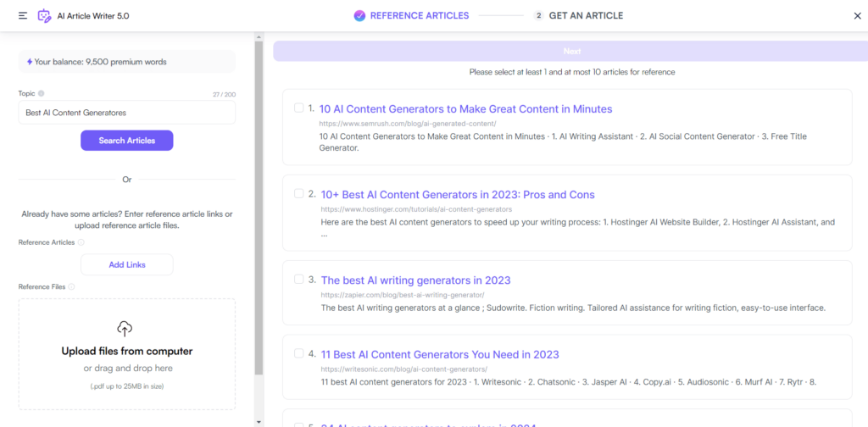This screenshot has width=868, height=427.
Task: Click the Next button
Action: [x=570, y=51]
